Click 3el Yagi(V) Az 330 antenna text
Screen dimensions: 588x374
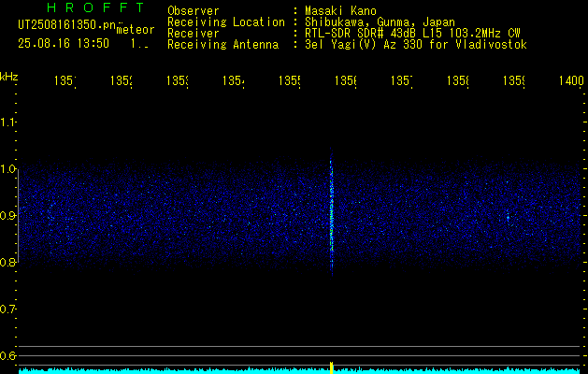(x=416, y=45)
